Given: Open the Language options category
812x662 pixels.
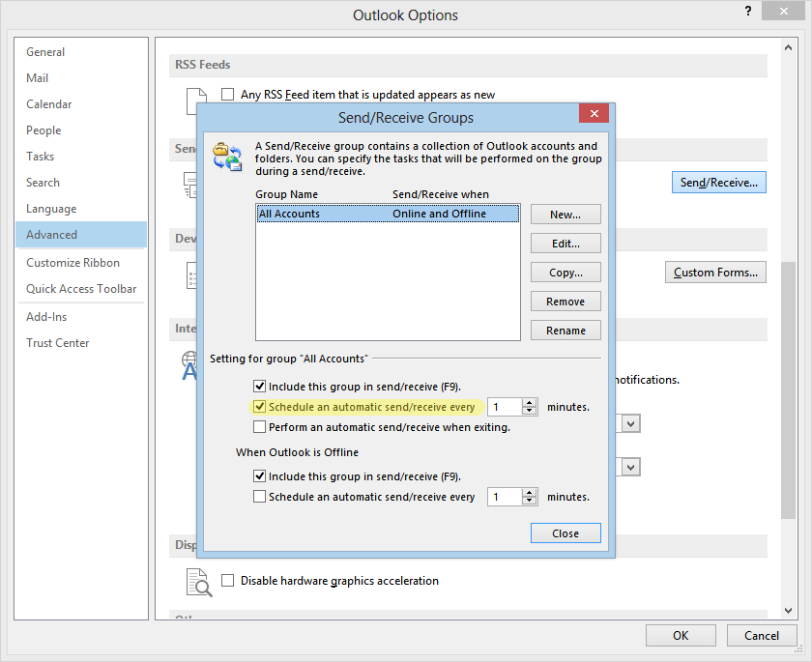Looking at the screenshot, I should (81, 209).
